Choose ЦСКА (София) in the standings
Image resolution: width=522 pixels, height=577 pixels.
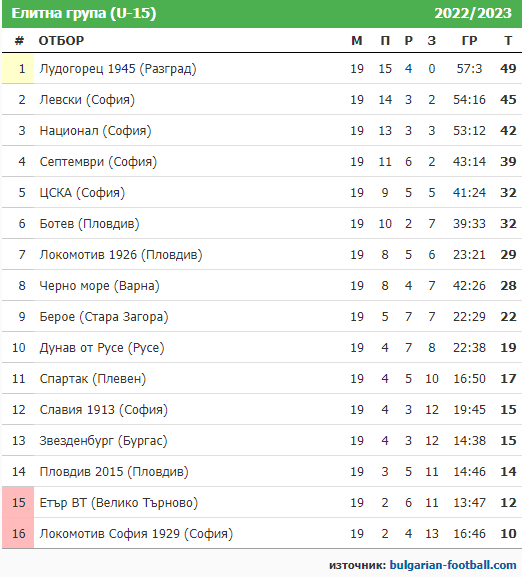pyautogui.click(x=82, y=192)
